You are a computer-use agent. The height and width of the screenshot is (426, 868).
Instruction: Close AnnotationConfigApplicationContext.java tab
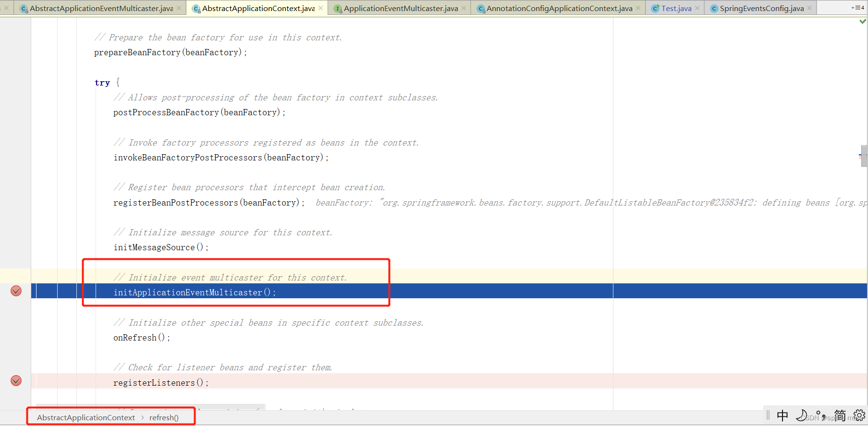coord(638,8)
